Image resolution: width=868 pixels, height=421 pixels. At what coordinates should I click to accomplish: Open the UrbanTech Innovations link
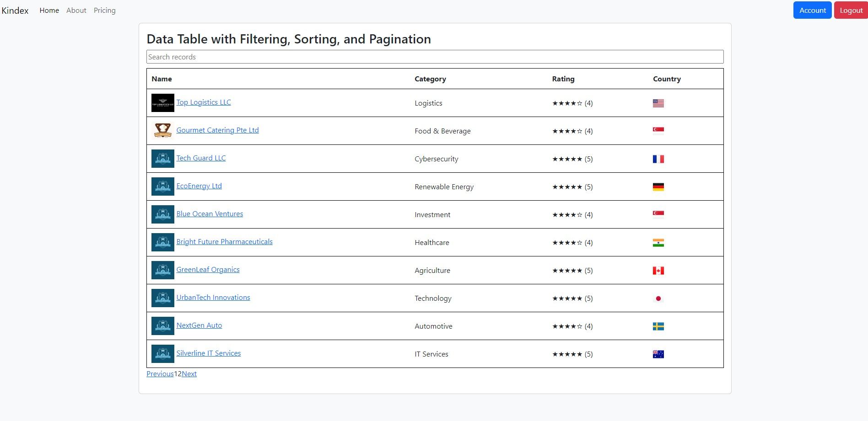(213, 298)
